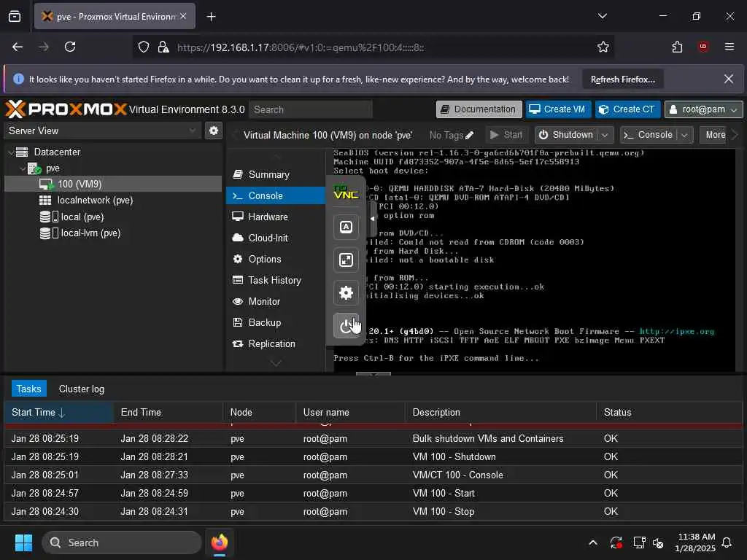Viewport: 747px width, 560px height.
Task: Open Firefox extensions icon
Action: point(677,47)
